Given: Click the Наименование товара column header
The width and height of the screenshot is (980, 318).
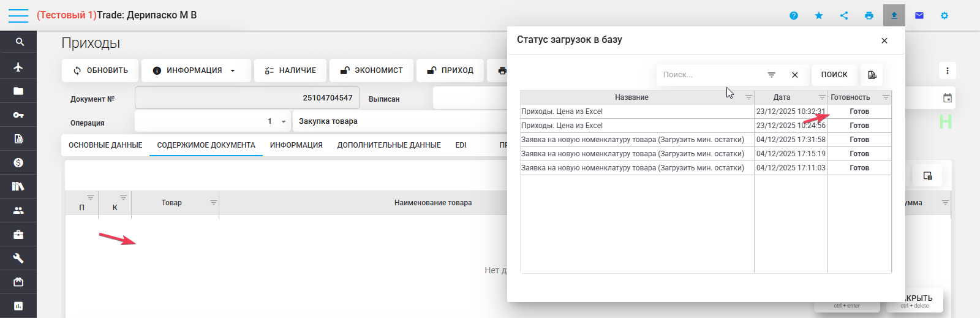Looking at the screenshot, I should 433,203.
